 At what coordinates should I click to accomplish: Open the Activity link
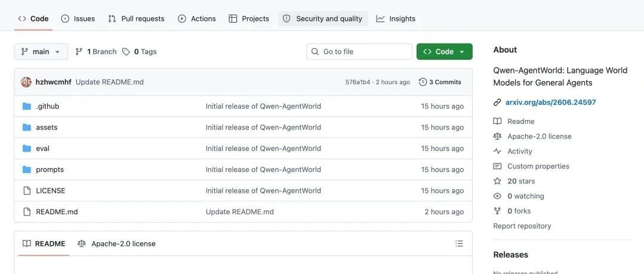[x=519, y=151]
